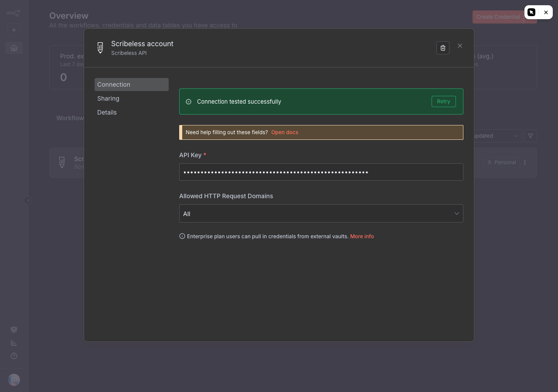Screen dimensions: 558x392
Task: Click the connection success checkmark icon
Action: click(189, 101)
